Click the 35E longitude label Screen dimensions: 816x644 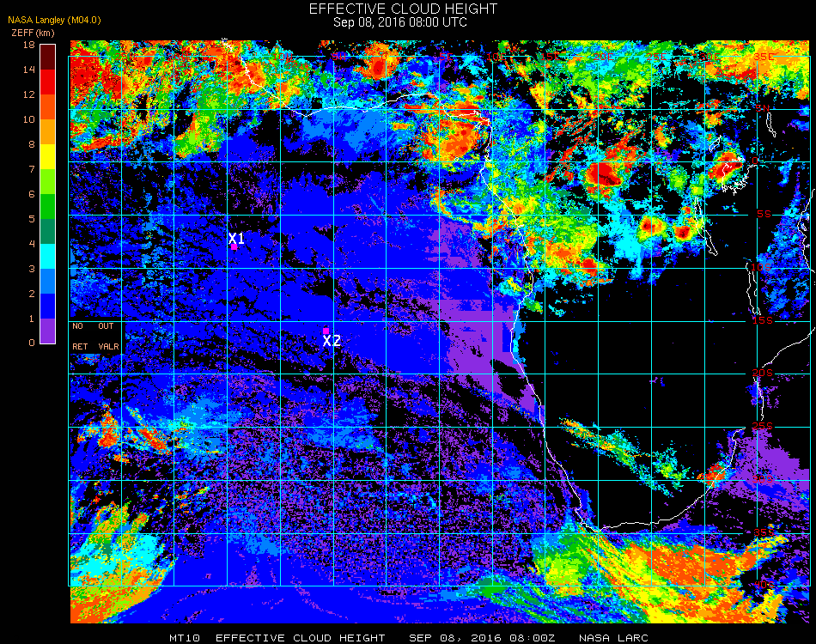tap(763, 57)
